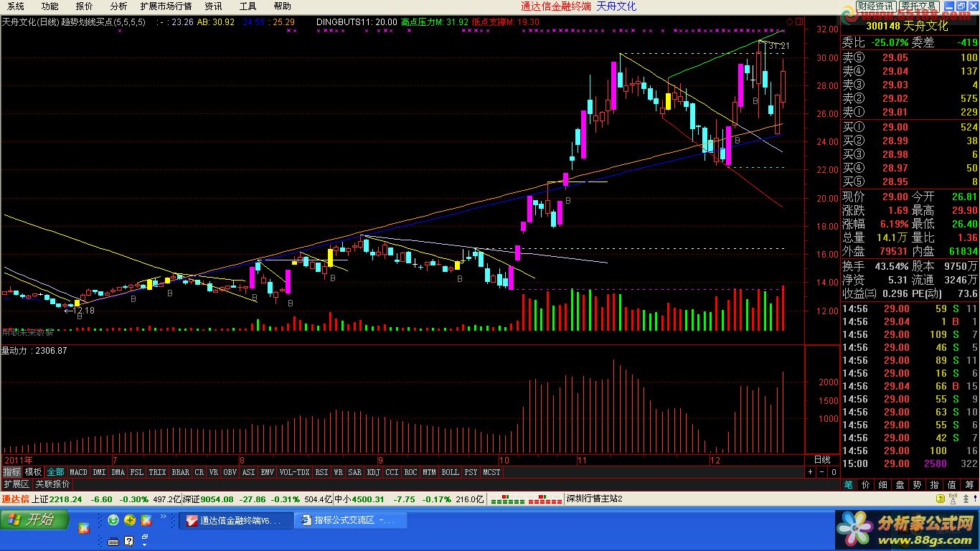Click the 上证 2218.24 index readout
The width and height of the screenshot is (980, 551).
coord(57,499)
